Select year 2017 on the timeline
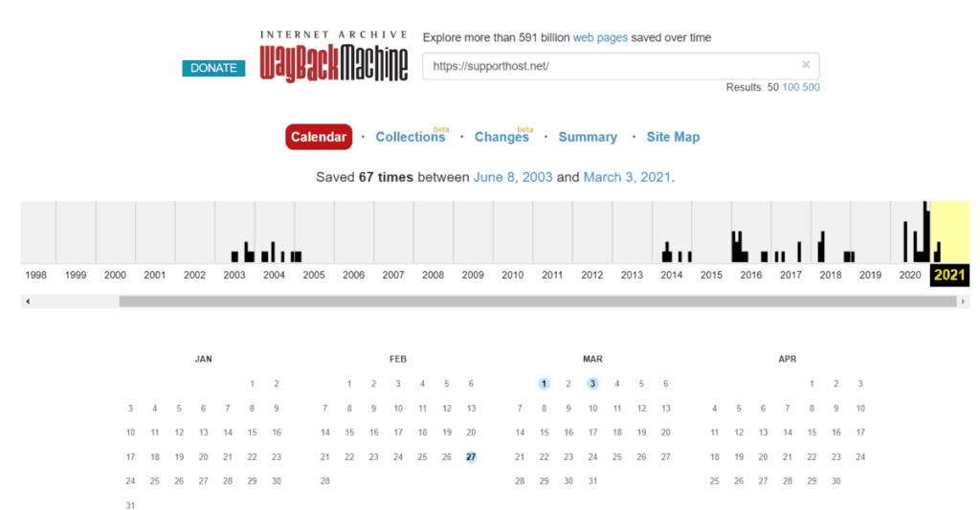This screenshot has width=980, height=510. [791, 275]
